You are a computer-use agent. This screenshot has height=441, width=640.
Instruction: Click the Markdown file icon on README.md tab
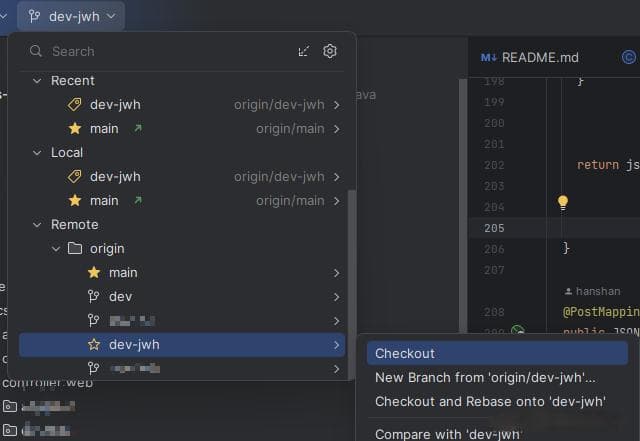point(489,58)
